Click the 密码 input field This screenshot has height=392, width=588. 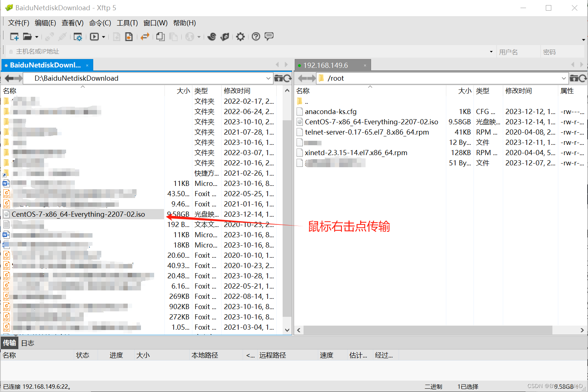pos(562,52)
